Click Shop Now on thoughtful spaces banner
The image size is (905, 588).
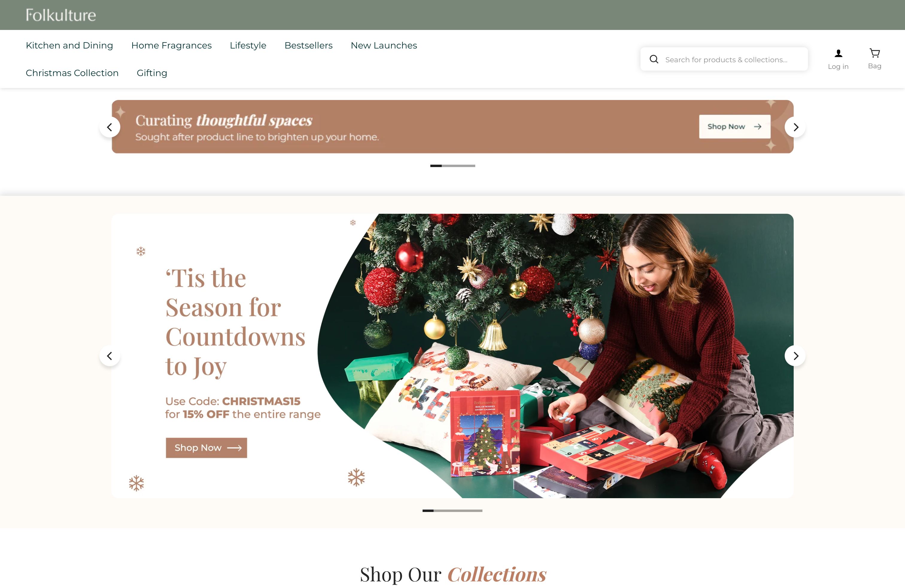735,127
